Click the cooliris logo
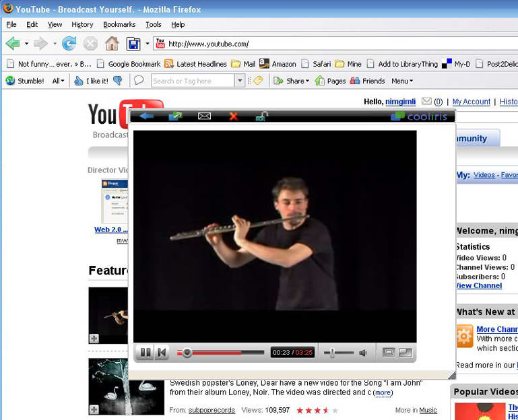Screen dimensions: 518x420 tap(419, 116)
